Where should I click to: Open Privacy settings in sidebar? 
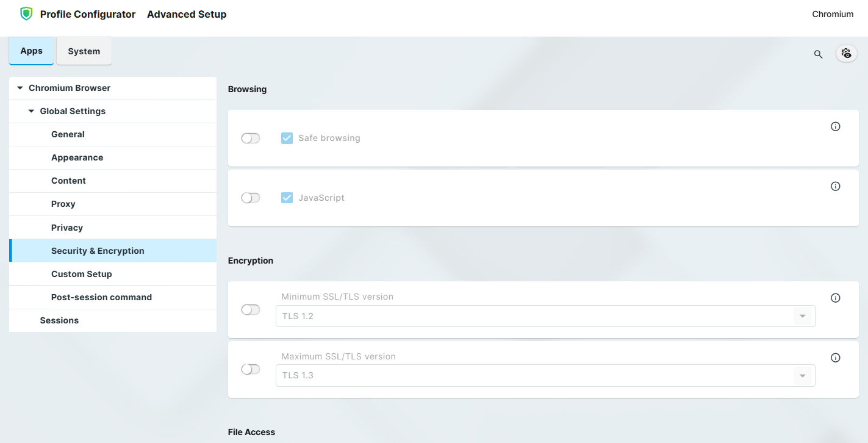pyautogui.click(x=67, y=228)
